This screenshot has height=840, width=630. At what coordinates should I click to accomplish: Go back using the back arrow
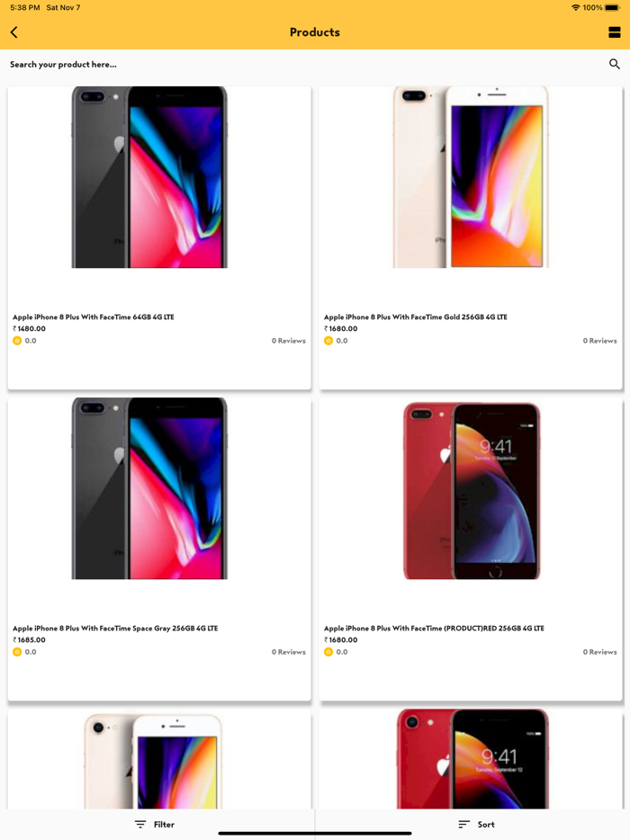[x=13, y=32]
